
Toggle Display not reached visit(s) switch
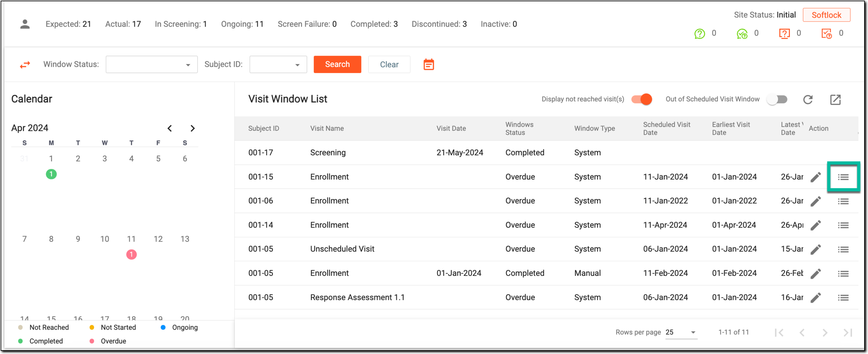coord(641,99)
